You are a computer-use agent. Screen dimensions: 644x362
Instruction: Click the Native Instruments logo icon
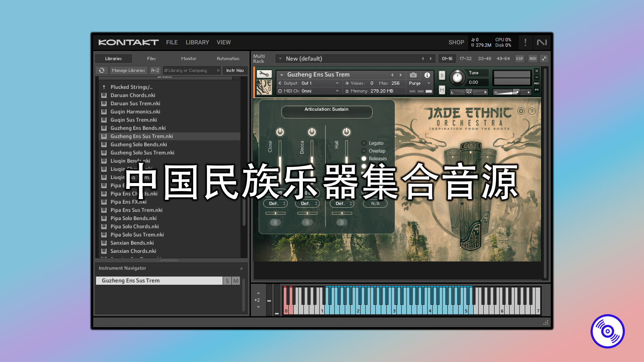tap(542, 42)
